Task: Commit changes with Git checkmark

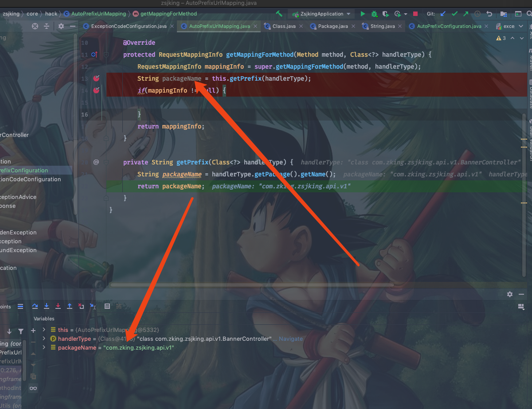Action: pos(454,14)
